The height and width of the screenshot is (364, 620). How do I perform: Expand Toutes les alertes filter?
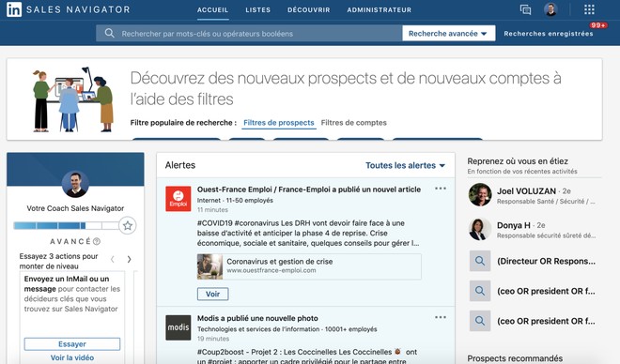coord(405,165)
